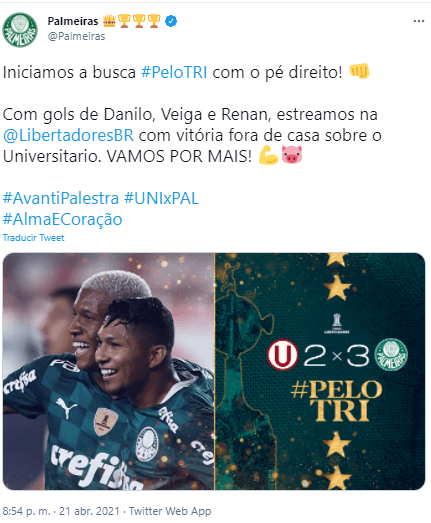The image size is (431, 523).
Task: Click Traducir Tweet link
Action: click(x=33, y=238)
